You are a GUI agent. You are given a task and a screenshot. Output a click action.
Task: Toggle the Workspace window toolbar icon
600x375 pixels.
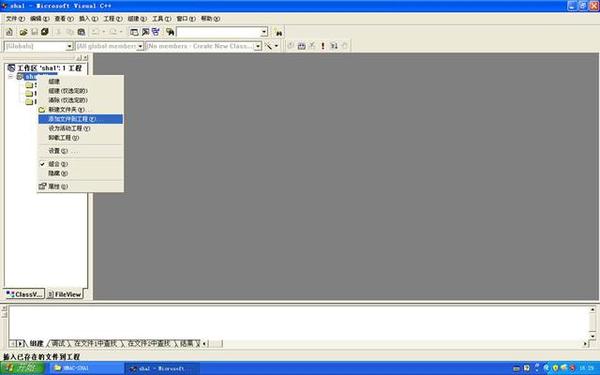tap(134, 32)
